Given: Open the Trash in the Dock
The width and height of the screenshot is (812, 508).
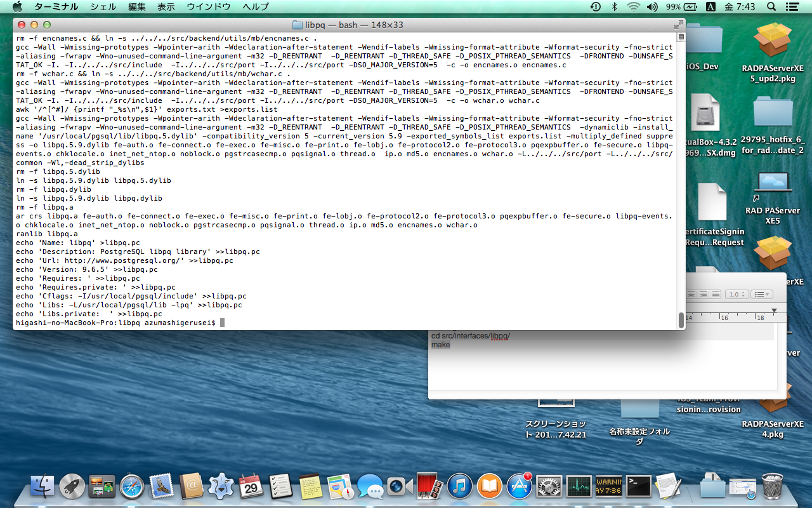Looking at the screenshot, I should pyautogui.click(x=772, y=486).
